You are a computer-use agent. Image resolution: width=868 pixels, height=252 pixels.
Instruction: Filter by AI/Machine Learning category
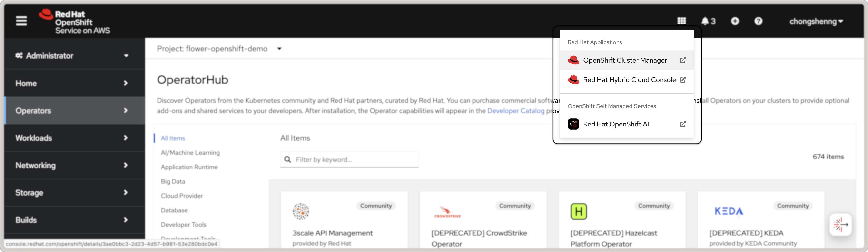(x=190, y=153)
